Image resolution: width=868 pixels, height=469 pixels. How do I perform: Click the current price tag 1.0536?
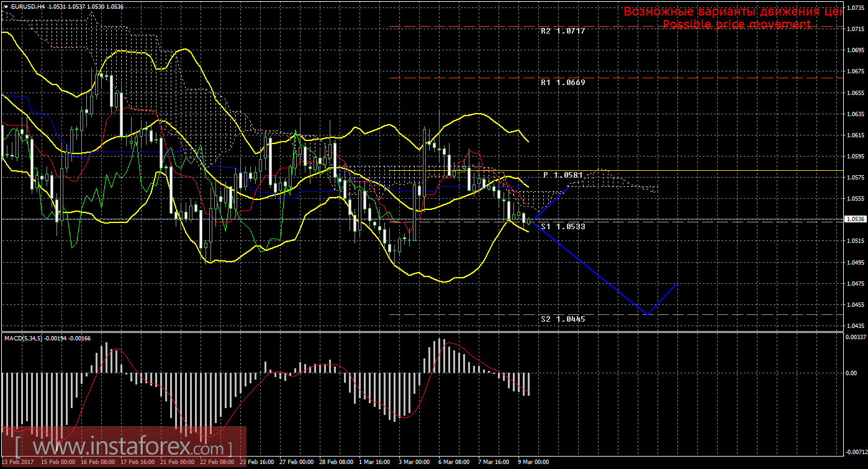[854, 219]
